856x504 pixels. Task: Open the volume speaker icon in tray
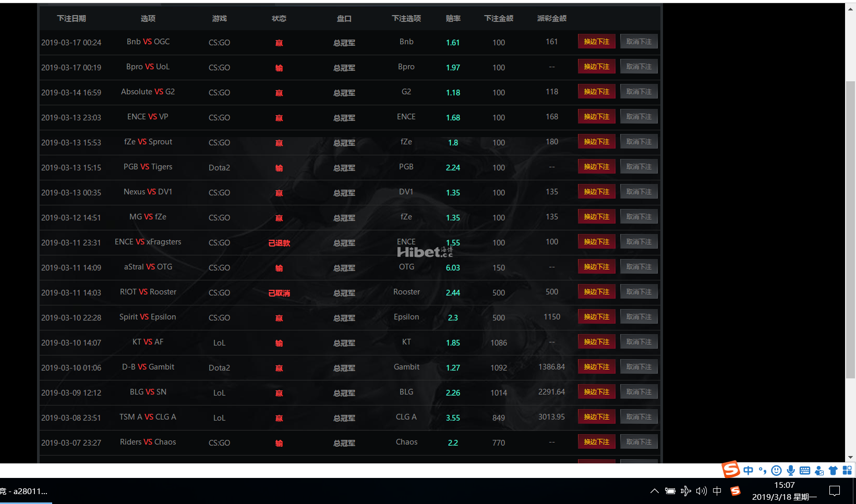click(702, 491)
